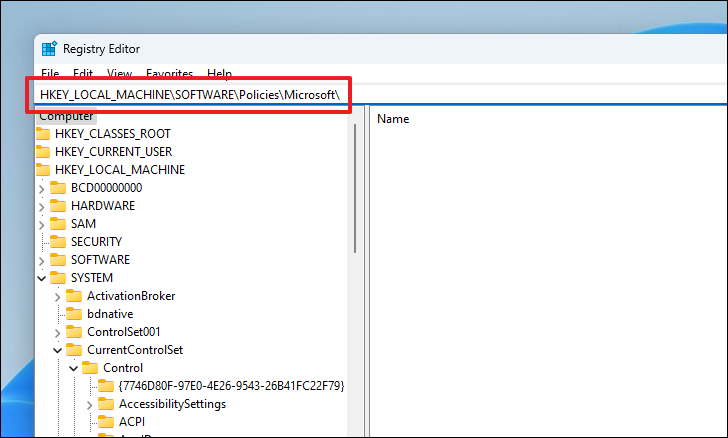
Task: Click the ControlSet001 folder icon
Action: pyautogui.click(x=74, y=333)
